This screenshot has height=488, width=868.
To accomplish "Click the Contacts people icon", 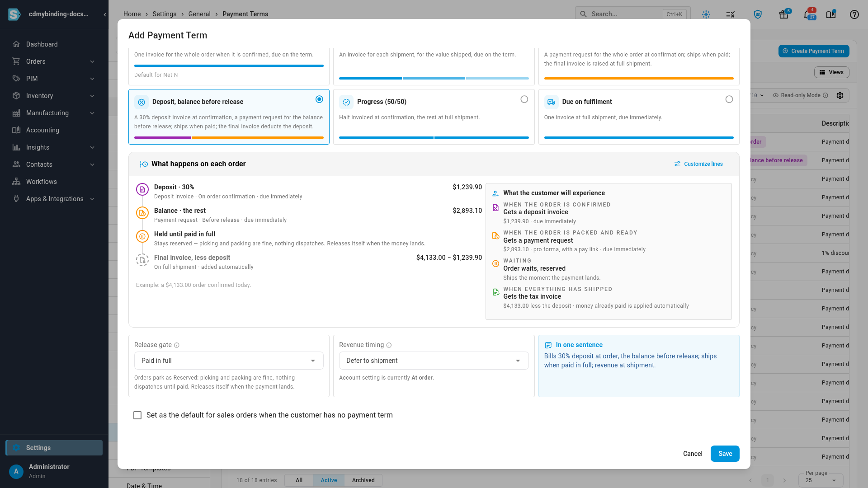I will coord(16,164).
